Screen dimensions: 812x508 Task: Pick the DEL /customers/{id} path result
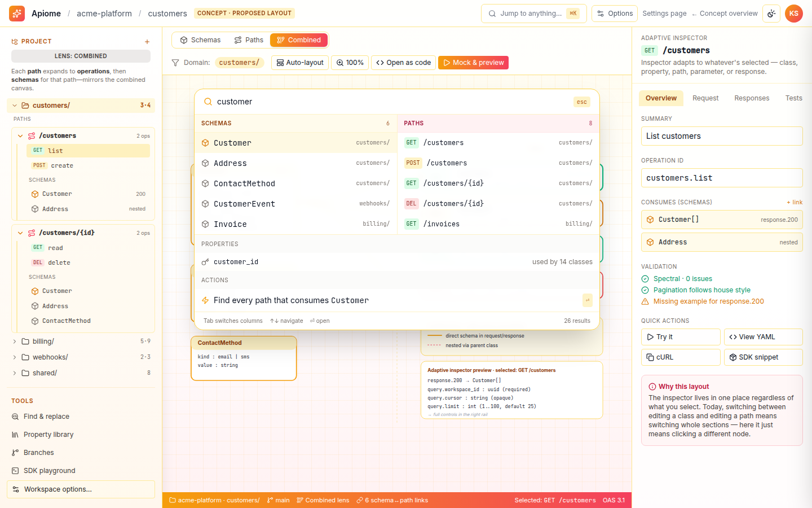pos(498,204)
